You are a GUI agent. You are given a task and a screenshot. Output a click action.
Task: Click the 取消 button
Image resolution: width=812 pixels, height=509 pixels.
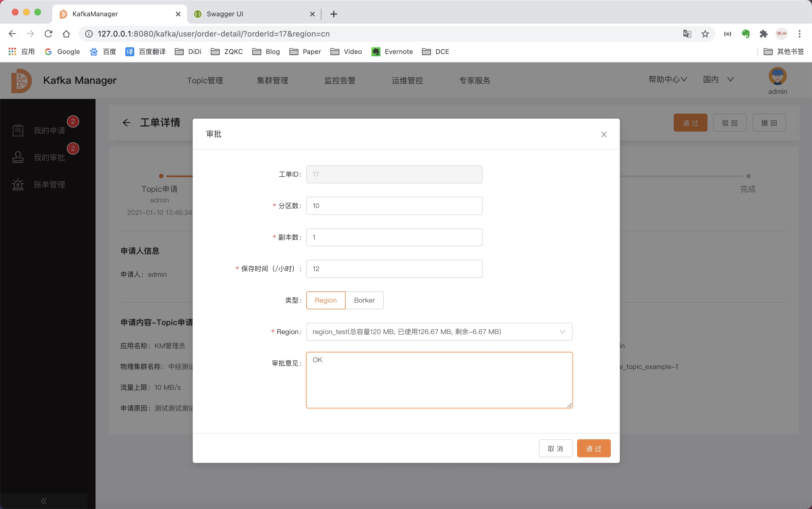click(x=555, y=448)
